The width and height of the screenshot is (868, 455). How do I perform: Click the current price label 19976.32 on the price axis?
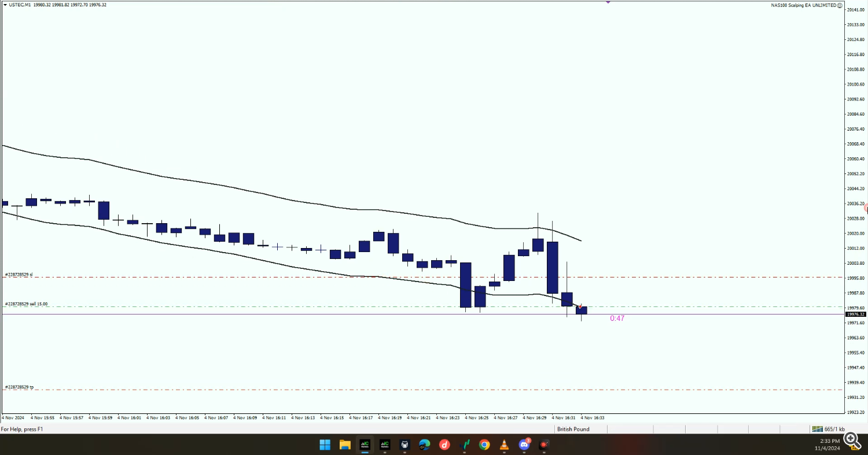[x=855, y=315]
